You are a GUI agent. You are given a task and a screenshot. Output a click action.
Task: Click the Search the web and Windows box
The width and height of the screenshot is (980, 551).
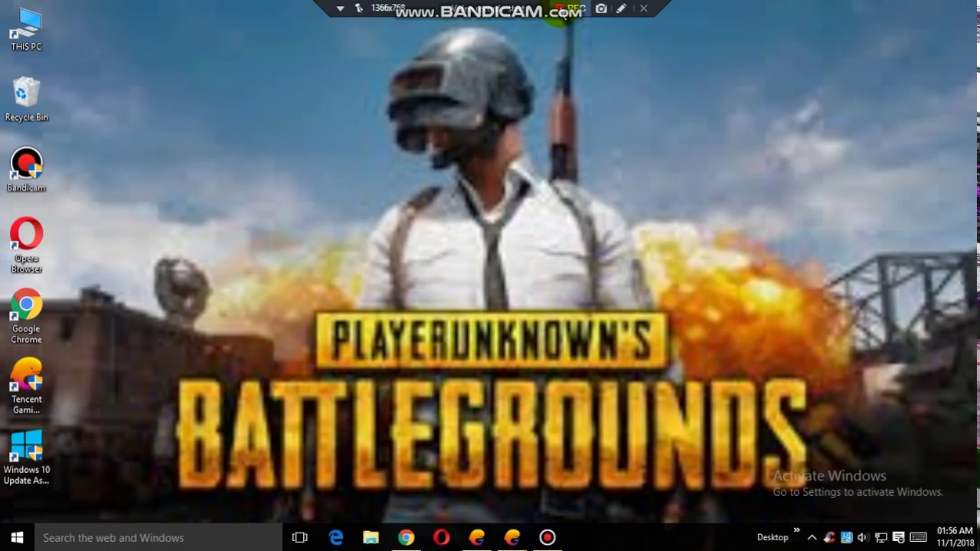158,537
